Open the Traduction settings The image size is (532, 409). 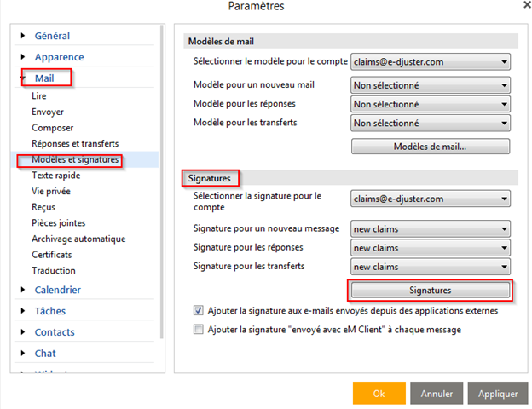pos(54,271)
